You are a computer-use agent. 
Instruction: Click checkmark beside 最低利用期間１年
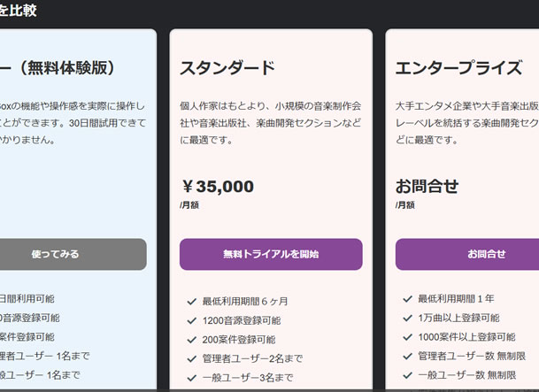coord(407,299)
